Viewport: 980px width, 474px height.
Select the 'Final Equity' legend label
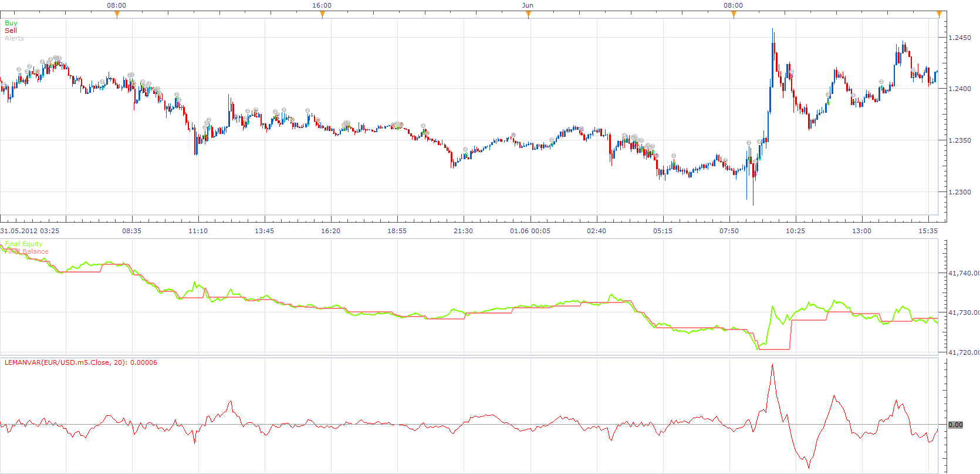(x=23, y=244)
